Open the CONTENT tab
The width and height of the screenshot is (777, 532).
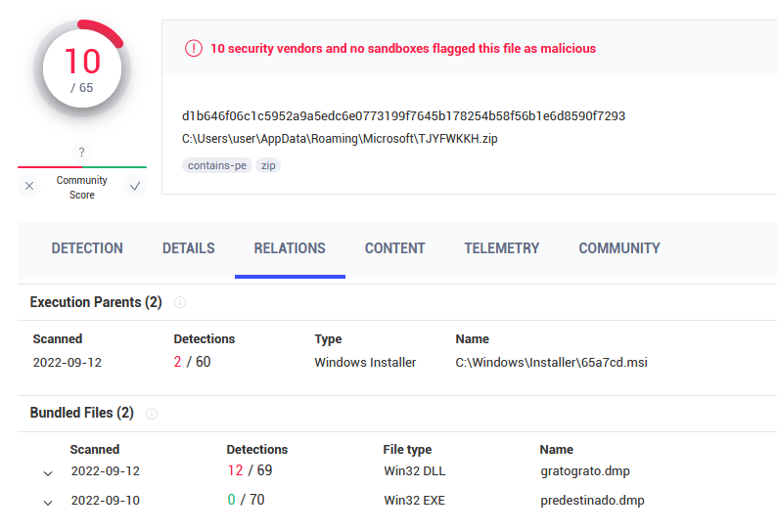coord(395,248)
